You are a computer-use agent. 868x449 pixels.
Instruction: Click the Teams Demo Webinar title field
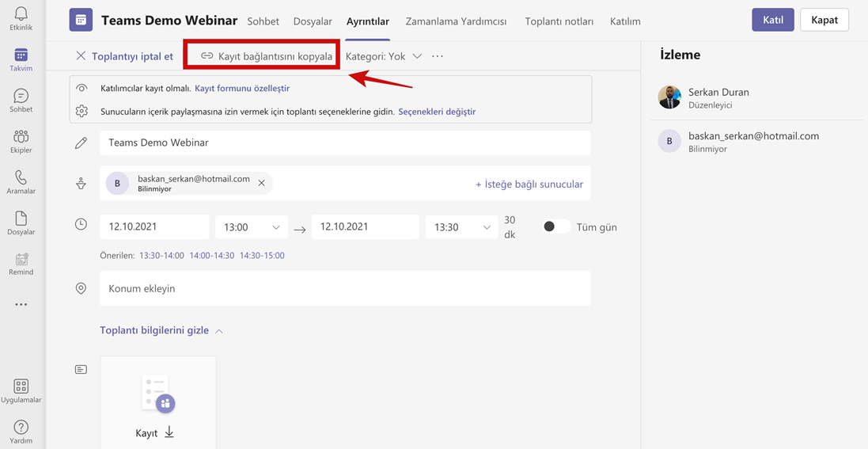345,143
